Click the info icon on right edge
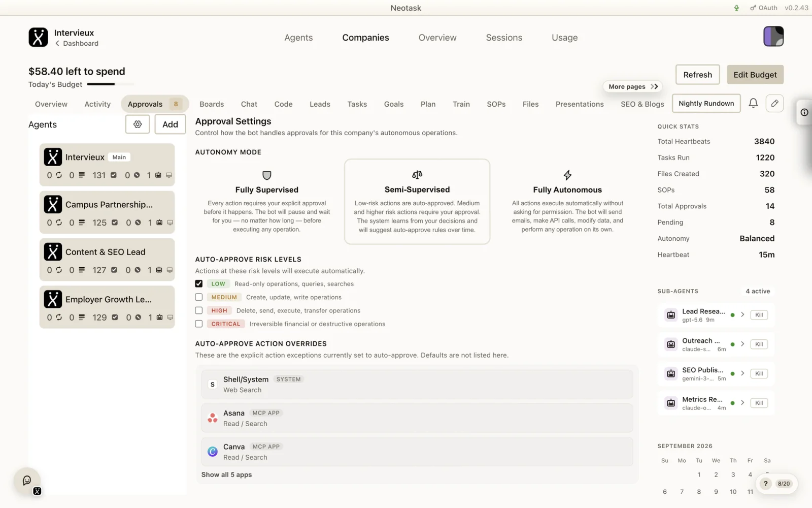 tap(804, 112)
